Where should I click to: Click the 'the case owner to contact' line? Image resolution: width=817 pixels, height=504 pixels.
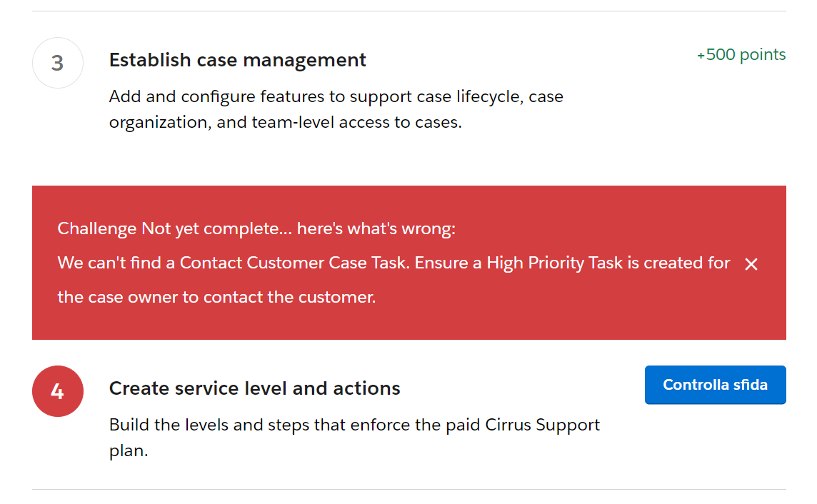coord(216,297)
